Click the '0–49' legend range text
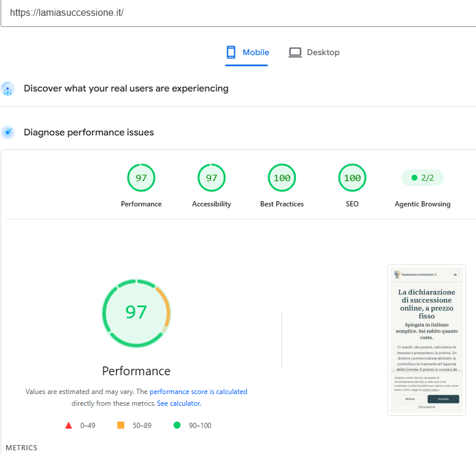This screenshot has height=455, width=476. pyautogui.click(x=88, y=426)
